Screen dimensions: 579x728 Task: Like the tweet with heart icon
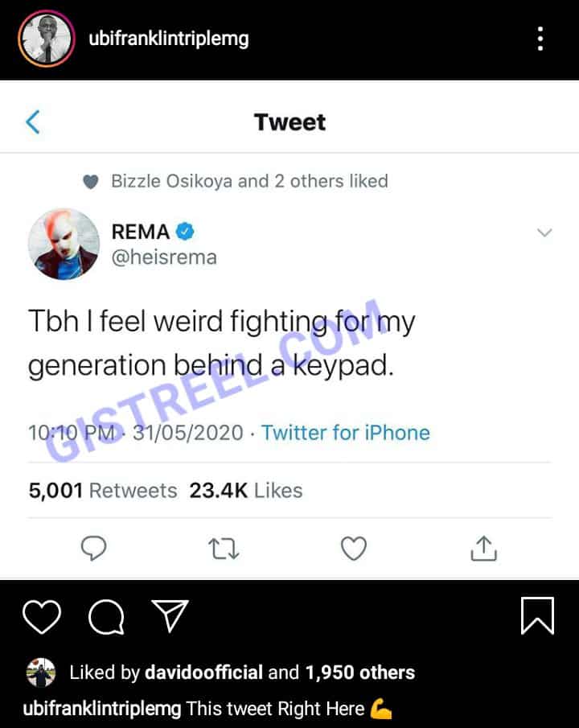click(353, 549)
